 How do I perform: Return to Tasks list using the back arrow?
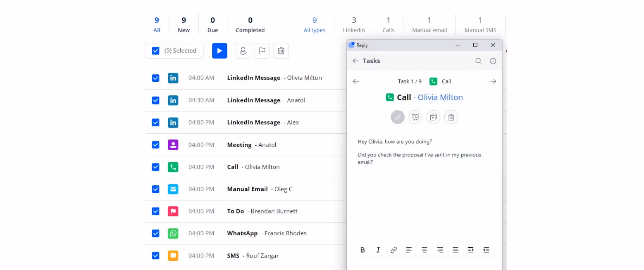point(355,61)
